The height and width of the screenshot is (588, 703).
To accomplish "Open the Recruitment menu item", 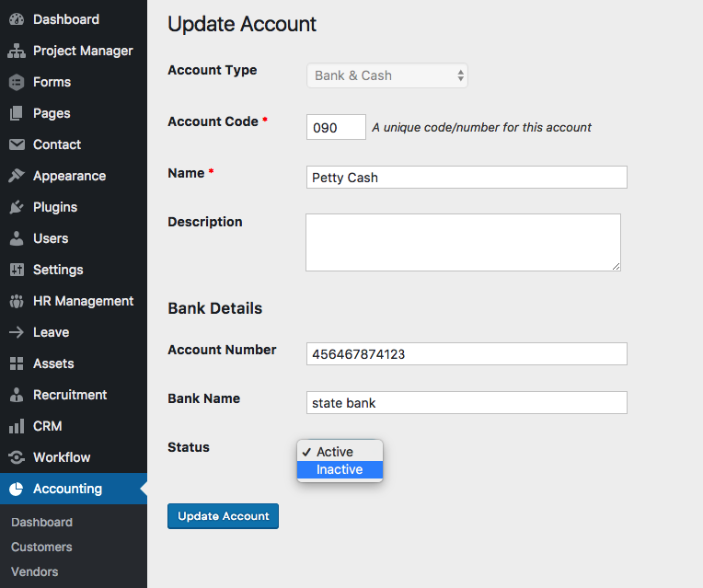I will (x=70, y=395).
